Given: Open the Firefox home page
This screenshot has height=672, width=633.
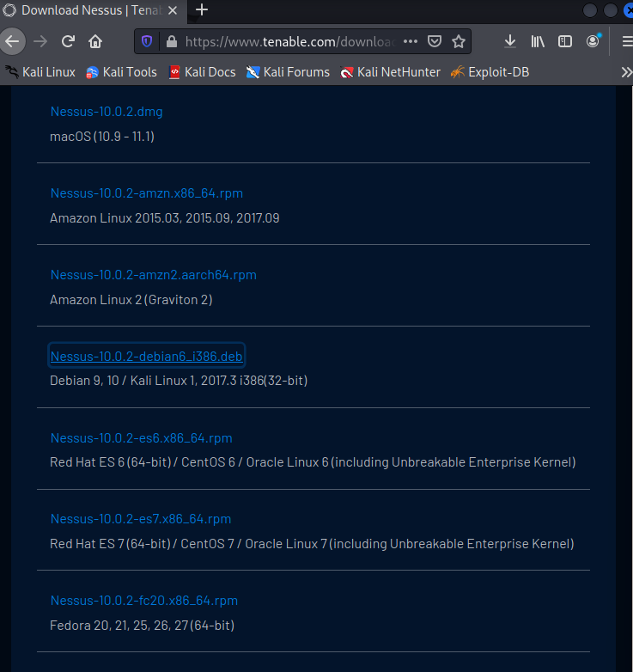Looking at the screenshot, I should pos(95,41).
